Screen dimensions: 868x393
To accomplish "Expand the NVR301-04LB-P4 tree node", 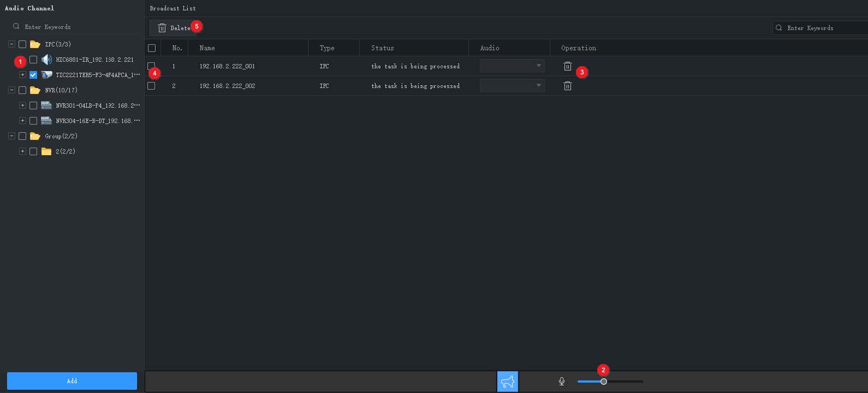I will (22, 105).
